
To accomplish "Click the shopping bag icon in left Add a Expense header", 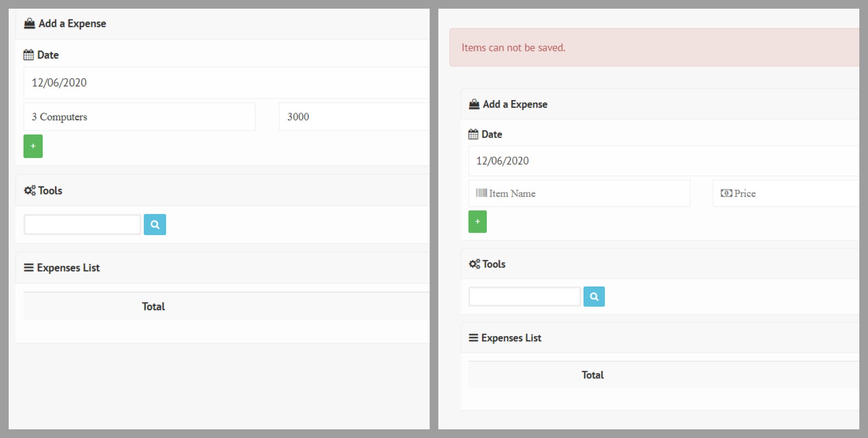I will [30, 23].
